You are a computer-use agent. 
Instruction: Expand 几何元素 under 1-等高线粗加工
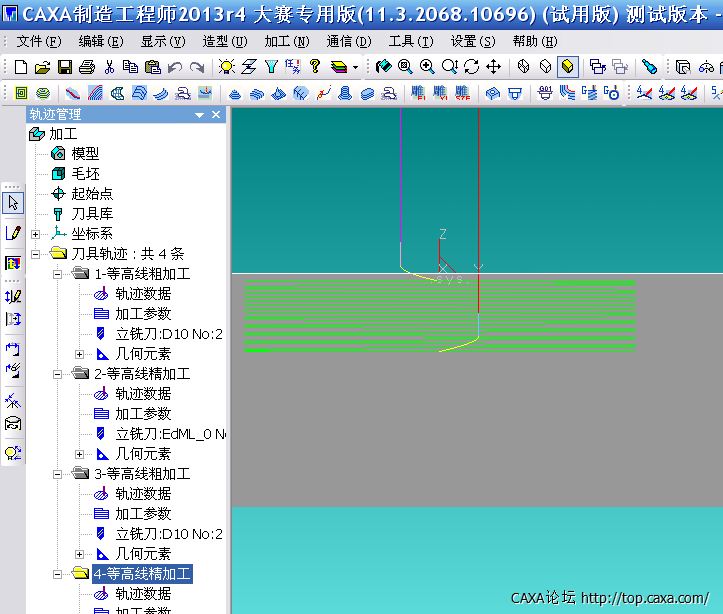[80, 354]
